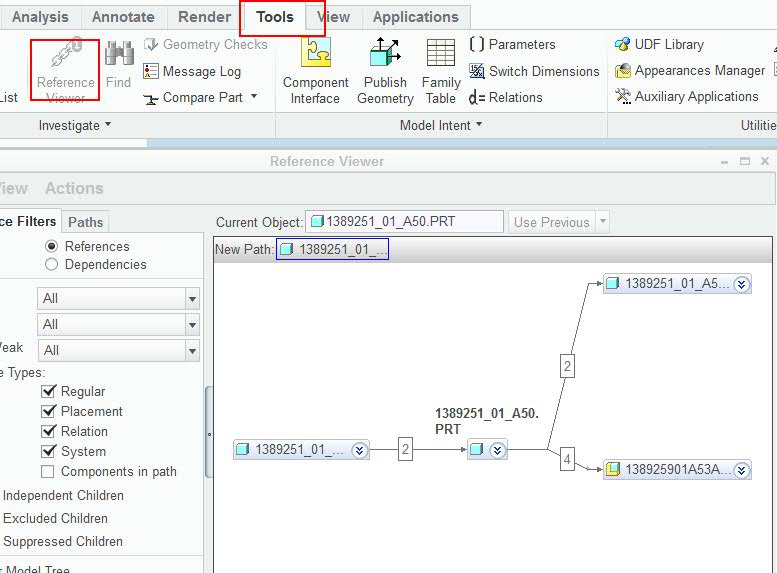Image resolution: width=777 pixels, height=573 pixels.
Task: Minimize the Reference Viewer window
Action: [x=724, y=162]
